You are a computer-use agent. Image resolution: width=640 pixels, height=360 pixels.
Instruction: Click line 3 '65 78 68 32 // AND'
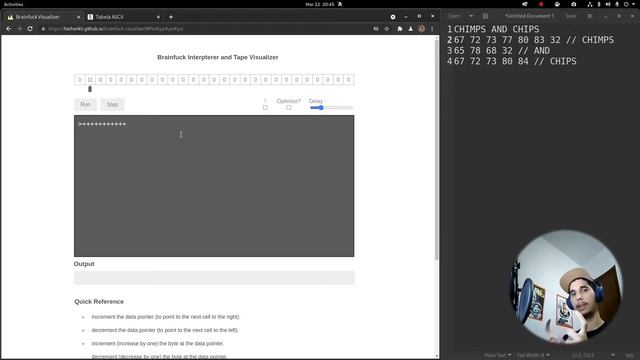pyautogui.click(x=502, y=51)
